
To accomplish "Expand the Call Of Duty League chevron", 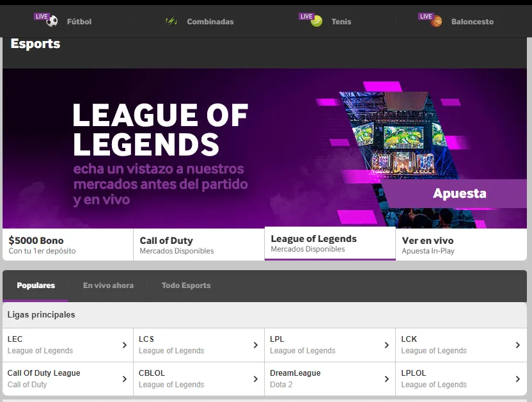I will [125, 379].
